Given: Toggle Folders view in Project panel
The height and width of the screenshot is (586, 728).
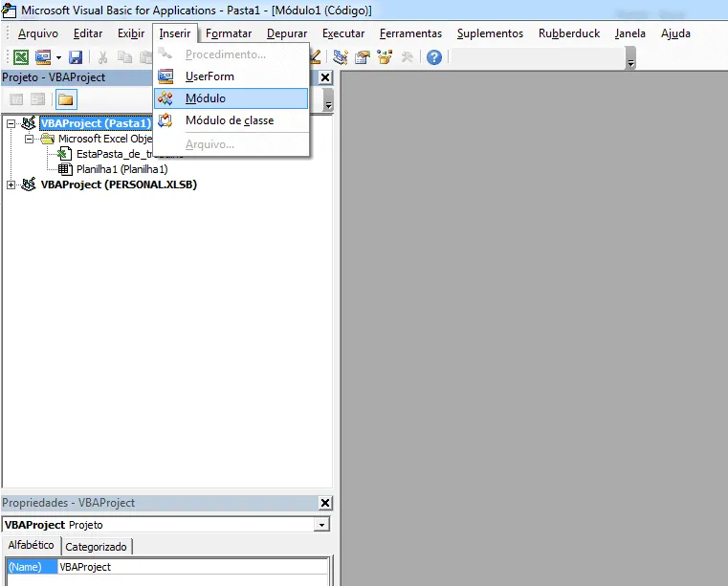Looking at the screenshot, I should pyautogui.click(x=66, y=99).
